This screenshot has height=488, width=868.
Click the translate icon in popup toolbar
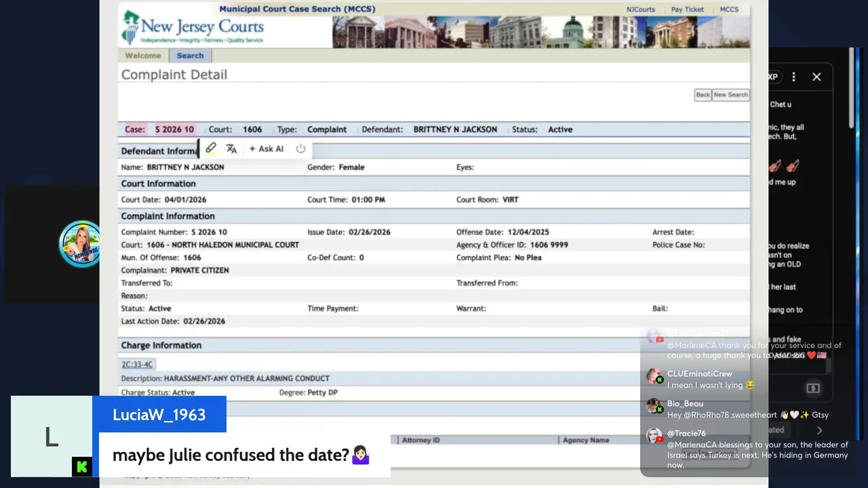tap(231, 148)
